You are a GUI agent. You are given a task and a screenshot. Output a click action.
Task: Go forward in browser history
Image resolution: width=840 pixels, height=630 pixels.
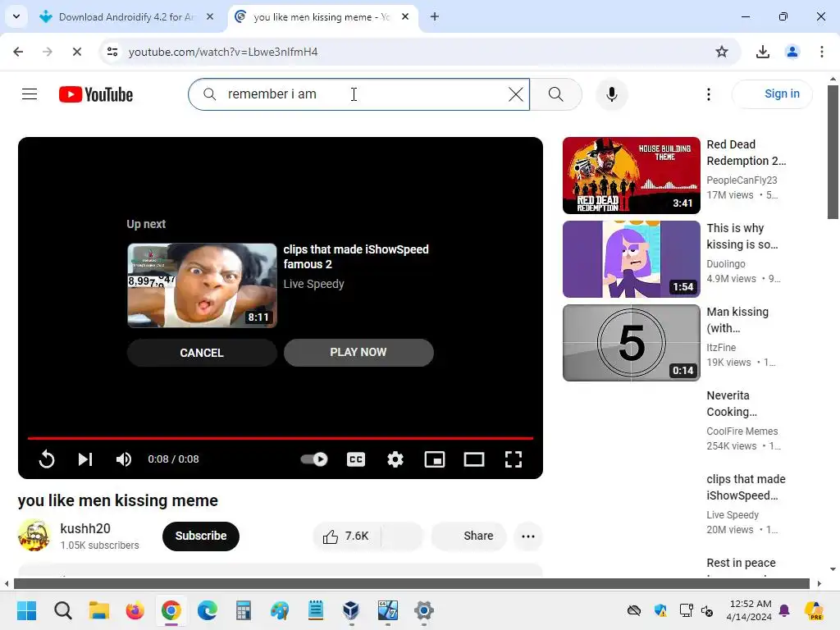[47, 52]
